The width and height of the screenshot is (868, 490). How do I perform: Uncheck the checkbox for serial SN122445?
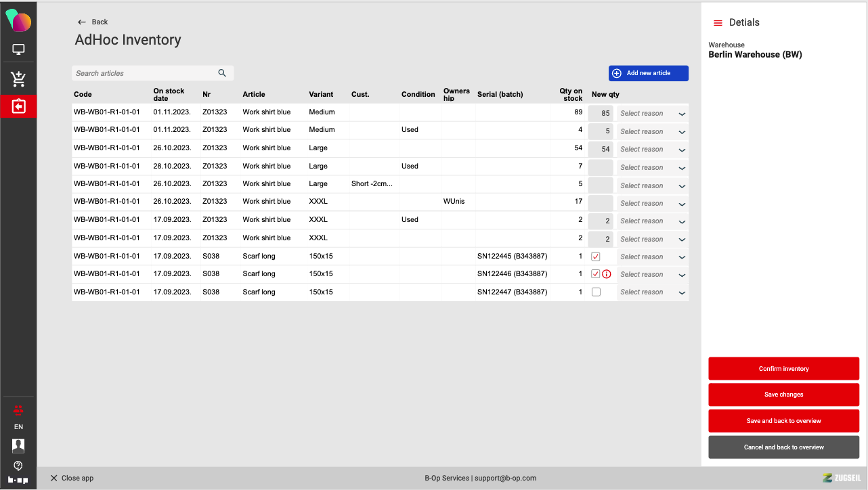coord(596,257)
